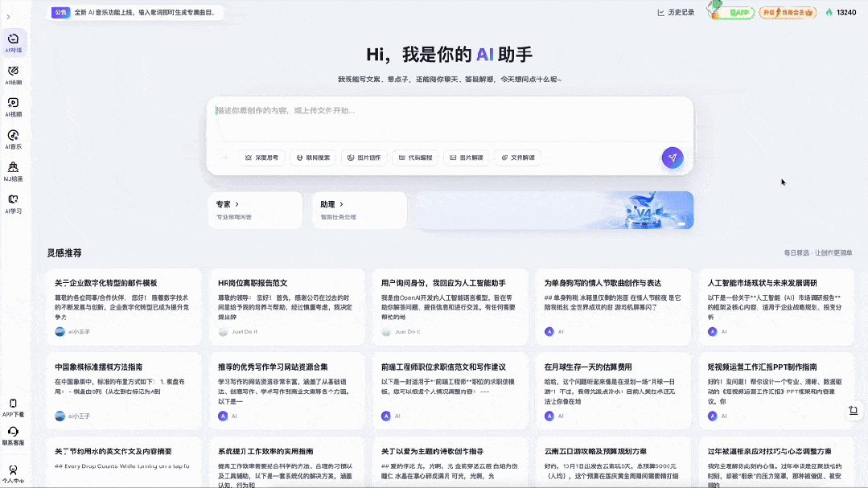This screenshot has height=488, width=868.
Task: Click Just Do It avatar on 用户询问身份 card
Action: [386, 332]
